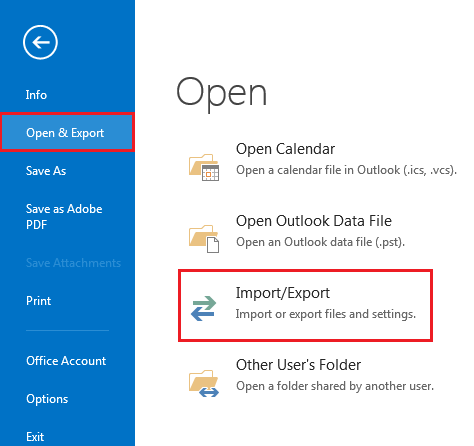Click the Other User's Folder shared icon
474x446 pixels.
pyautogui.click(x=204, y=383)
